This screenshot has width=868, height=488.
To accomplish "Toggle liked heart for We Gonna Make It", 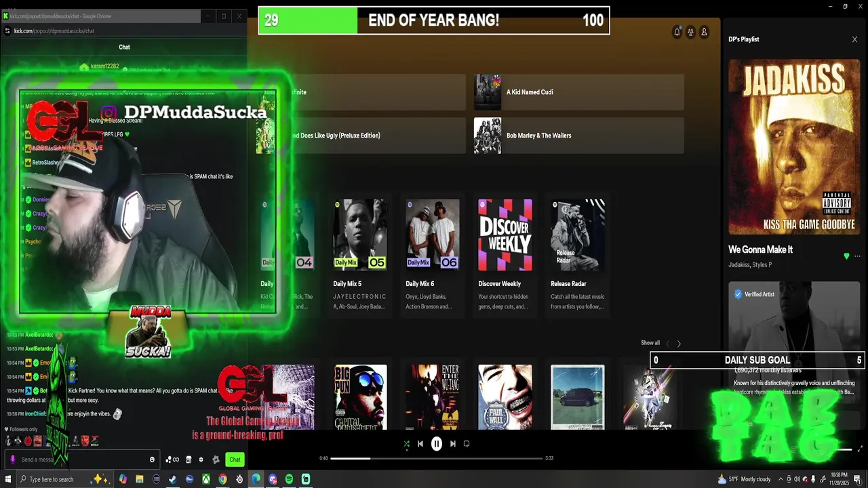I will coord(846,256).
